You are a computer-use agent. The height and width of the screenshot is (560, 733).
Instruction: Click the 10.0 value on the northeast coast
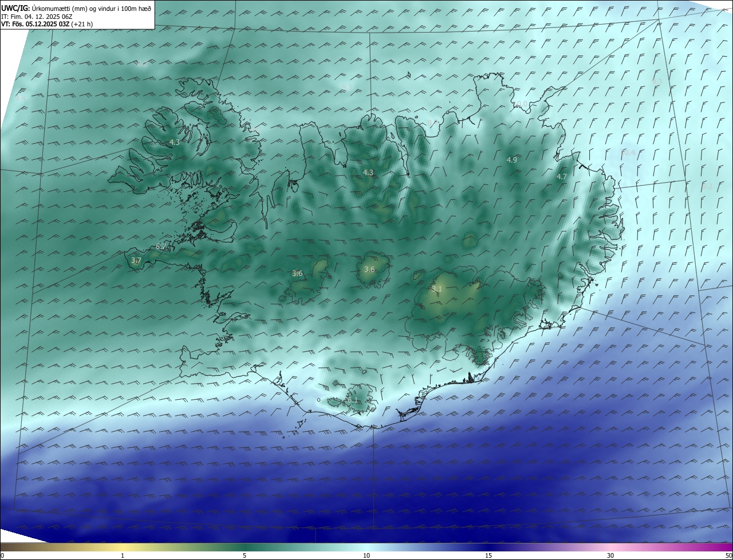[x=520, y=104]
